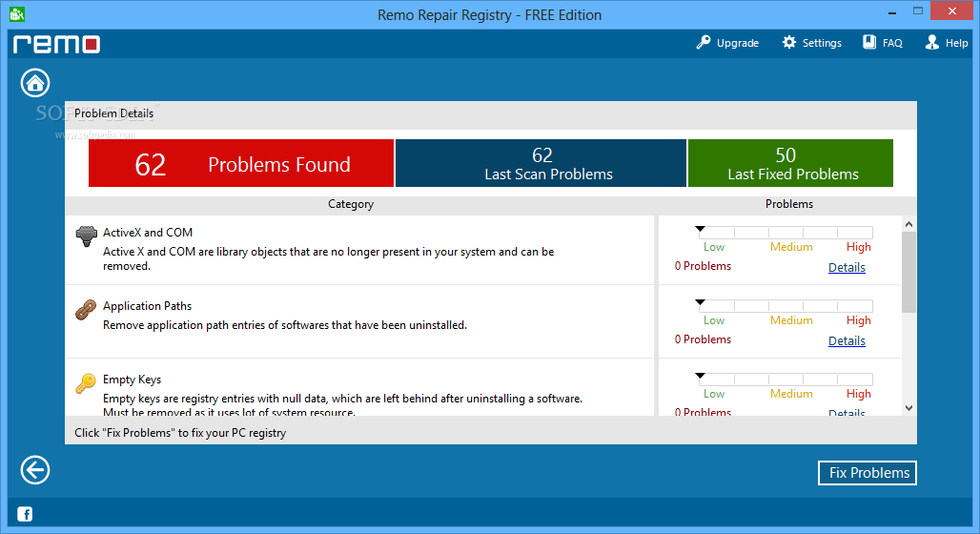Open the FAQ menu item
Screen dimensions: 980x534
[x=883, y=43]
